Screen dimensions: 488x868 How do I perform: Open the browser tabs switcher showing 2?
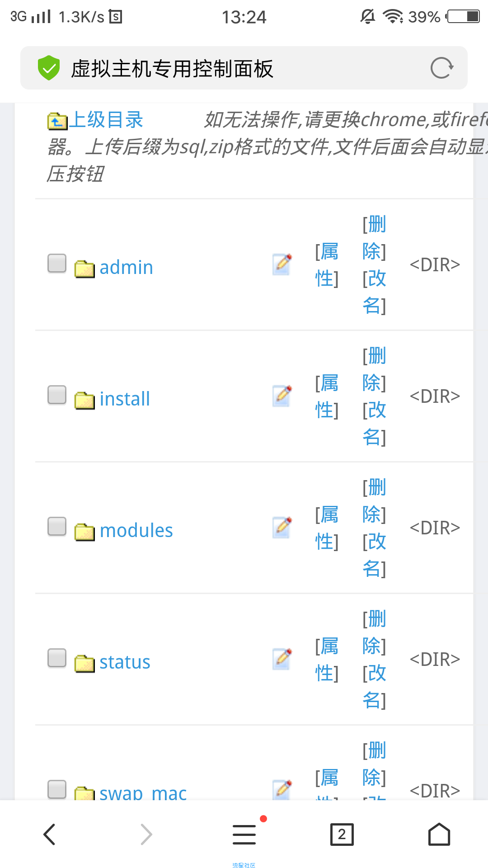pyautogui.click(x=342, y=834)
